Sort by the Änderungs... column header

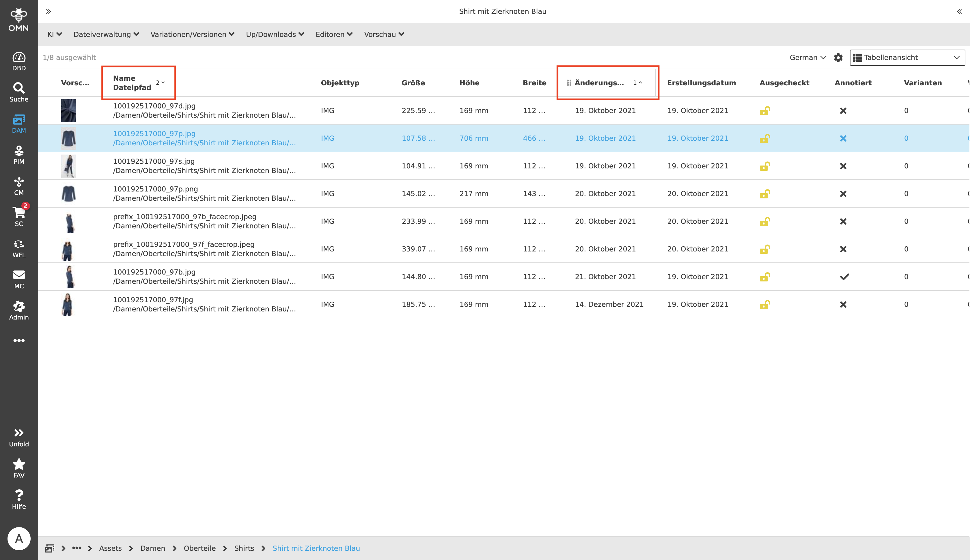[x=599, y=83]
